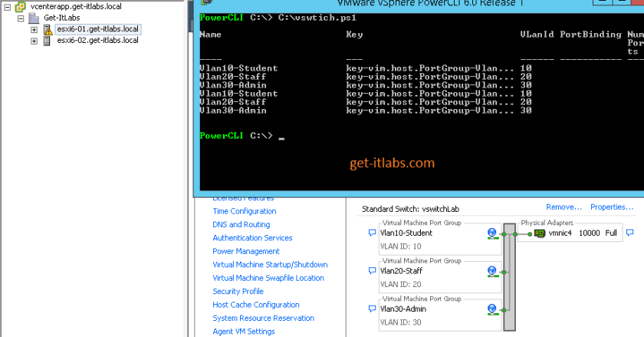The image size is (644, 337).
Task: Expand the esxi6-01.get-itlabs.local host node
Action: coord(34,30)
